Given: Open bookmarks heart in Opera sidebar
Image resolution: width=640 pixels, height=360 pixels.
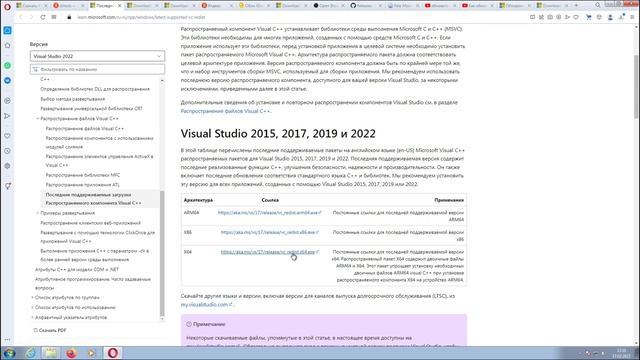Looking at the screenshot, I should pos(7,136).
